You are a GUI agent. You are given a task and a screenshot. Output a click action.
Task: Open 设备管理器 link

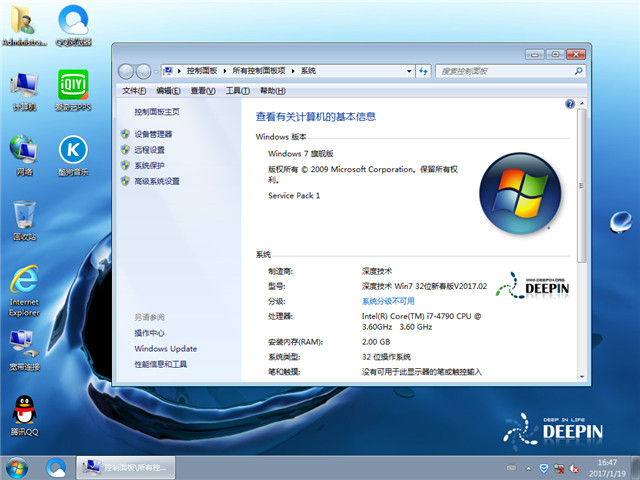(153, 134)
